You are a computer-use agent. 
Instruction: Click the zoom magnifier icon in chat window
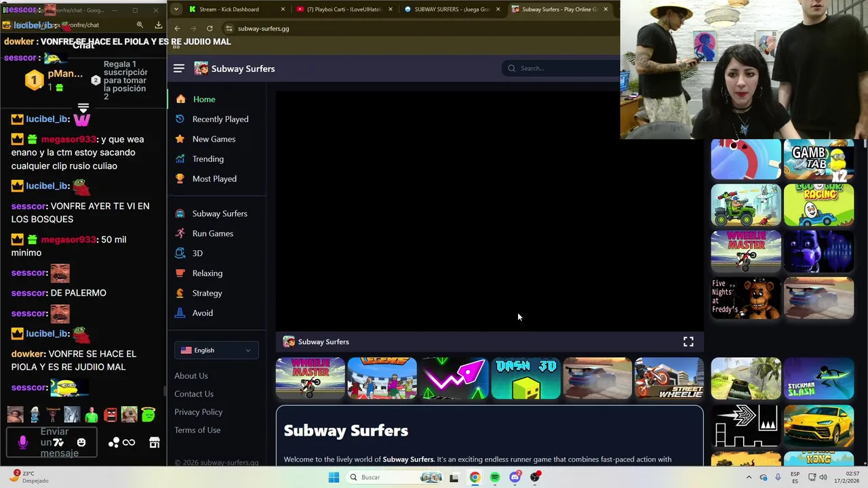pos(140,25)
